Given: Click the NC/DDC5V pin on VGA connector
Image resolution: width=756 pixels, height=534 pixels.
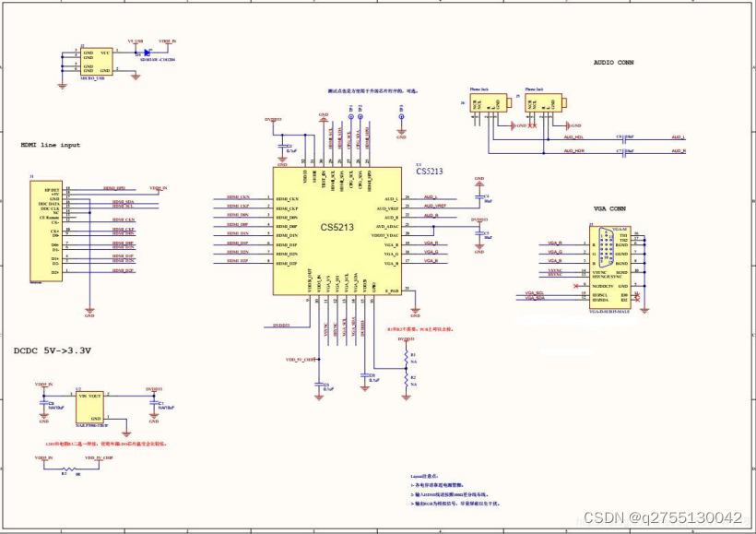Looking at the screenshot, I should coord(603,286).
